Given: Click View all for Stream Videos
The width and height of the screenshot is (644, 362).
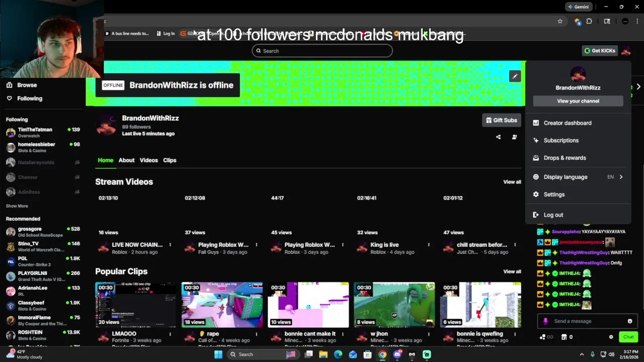Looking at the screenshot, I should (512, 182).
